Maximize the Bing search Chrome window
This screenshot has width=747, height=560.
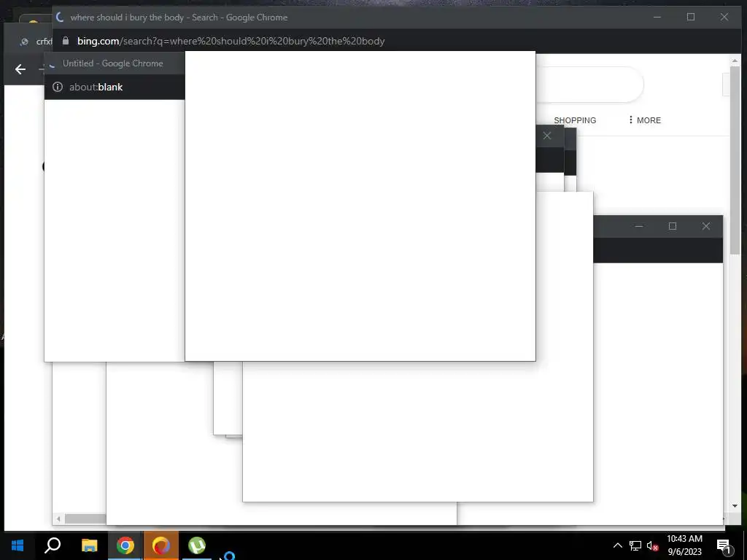coord(691,17)
